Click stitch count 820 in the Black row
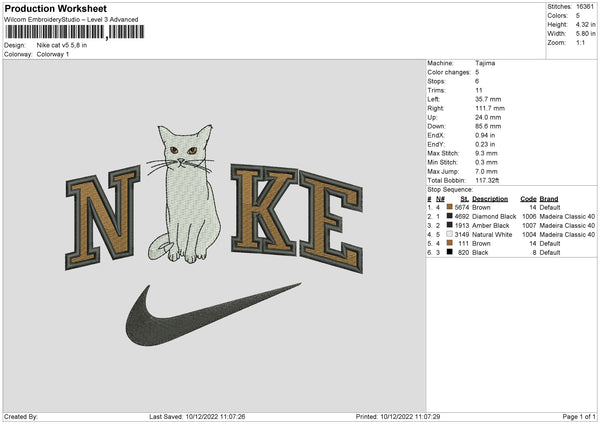The height and width of the screenshot is (424, 600). click(x=465, y=253)
